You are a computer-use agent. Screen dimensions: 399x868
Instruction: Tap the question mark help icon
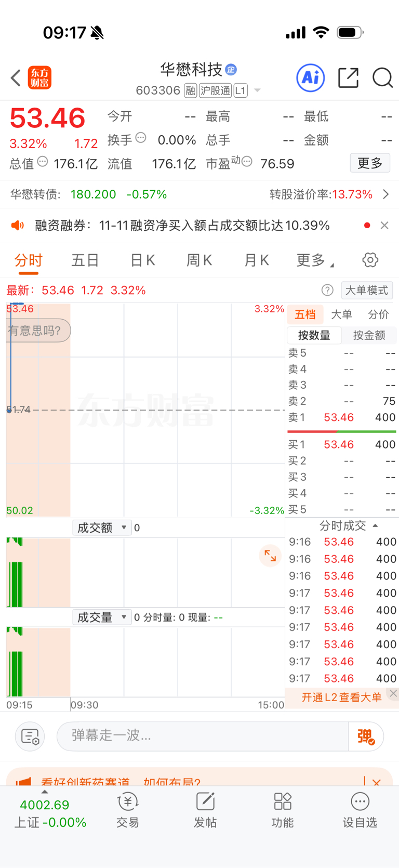[327, 290]
